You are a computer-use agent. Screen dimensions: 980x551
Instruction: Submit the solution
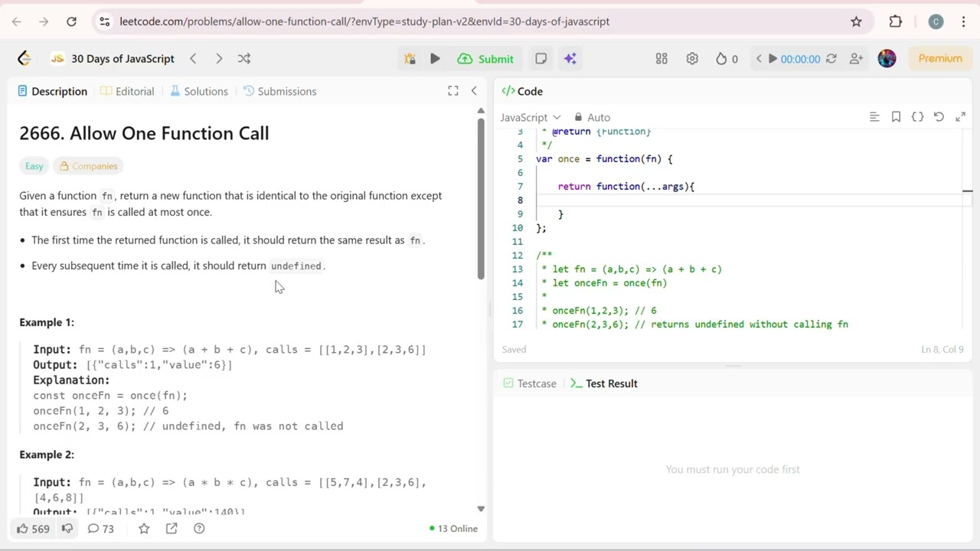point(486,59)
